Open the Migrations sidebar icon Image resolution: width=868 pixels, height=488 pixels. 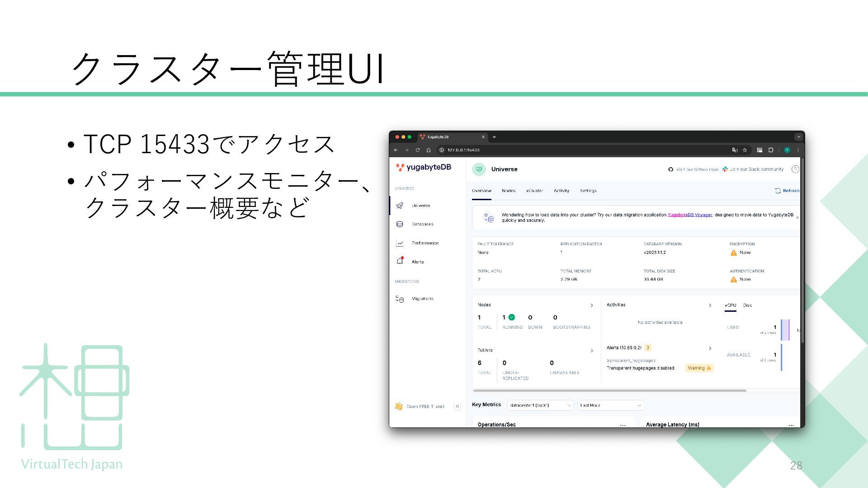point(400,299)
